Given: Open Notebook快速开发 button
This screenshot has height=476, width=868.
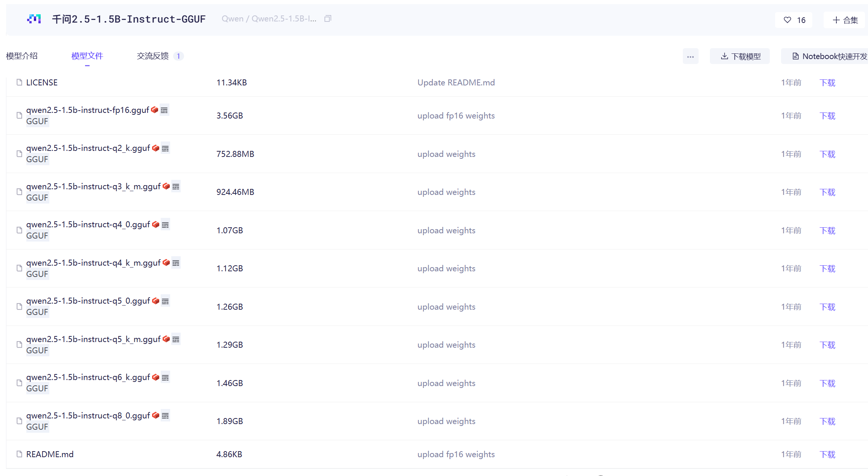Looking at the screenshot, I should pos(824,56).
